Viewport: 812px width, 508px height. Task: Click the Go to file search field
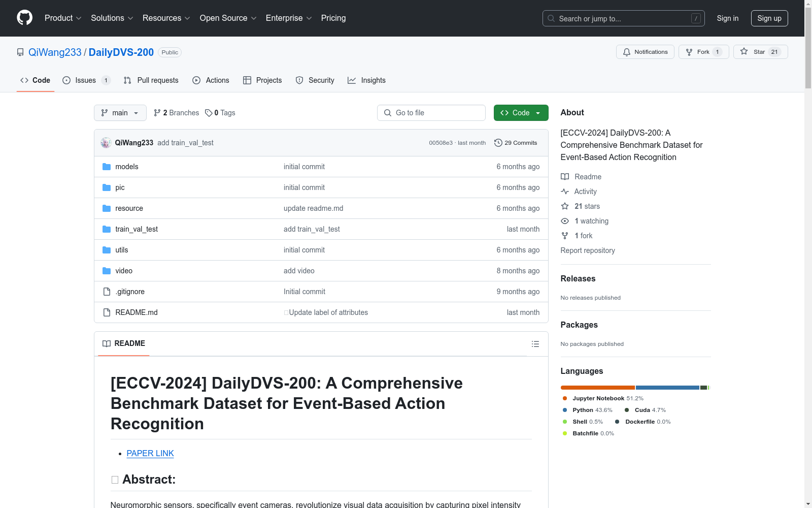[x=431, y=113]
